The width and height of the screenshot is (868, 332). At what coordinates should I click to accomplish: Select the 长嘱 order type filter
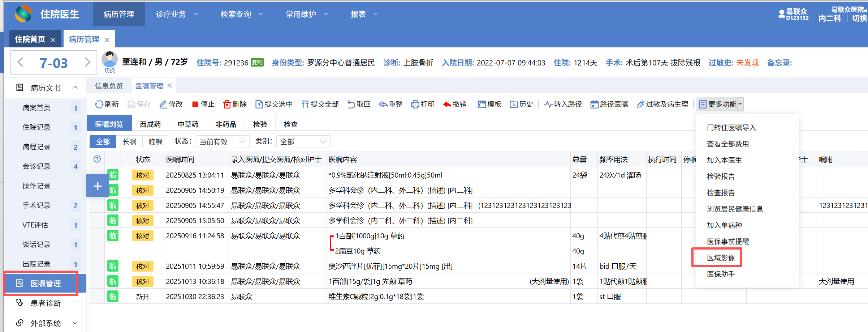click(x=129, y=142)
